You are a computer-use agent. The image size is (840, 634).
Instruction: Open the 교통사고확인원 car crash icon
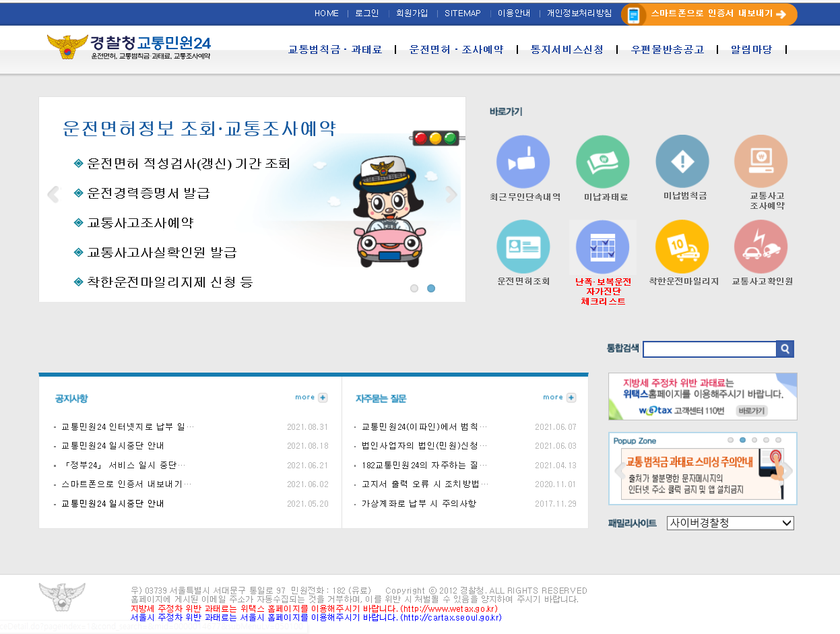coord(761,247)
